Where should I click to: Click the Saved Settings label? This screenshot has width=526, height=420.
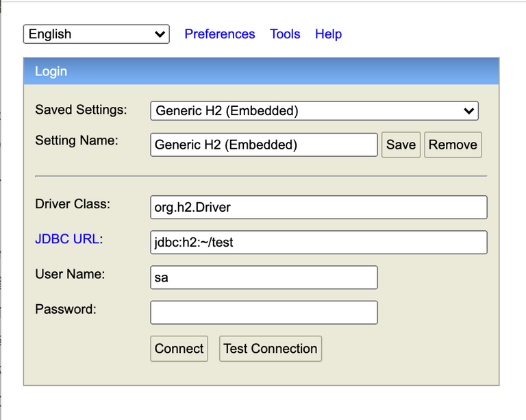[82, 110]
